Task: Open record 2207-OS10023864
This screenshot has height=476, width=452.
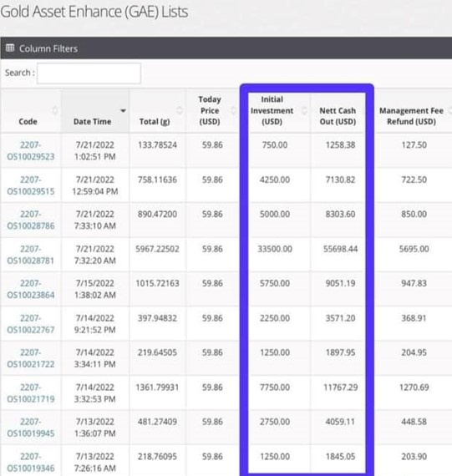Action: [x=31, y=289]
